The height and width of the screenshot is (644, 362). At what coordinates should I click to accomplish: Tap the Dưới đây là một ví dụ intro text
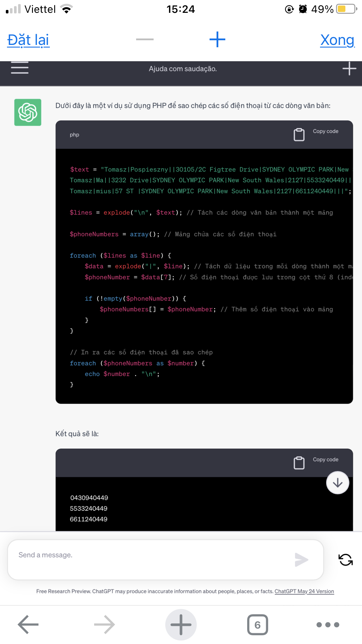click(x=193, y=106)
